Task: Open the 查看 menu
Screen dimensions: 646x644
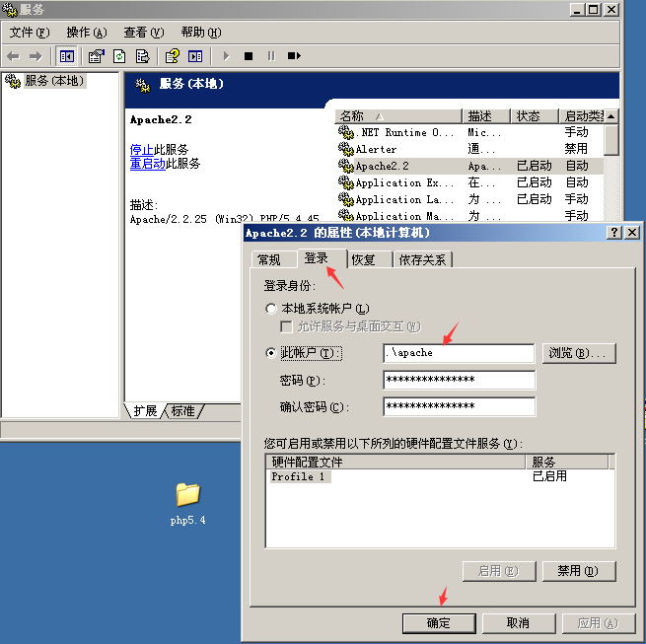Action: (143, 33)
